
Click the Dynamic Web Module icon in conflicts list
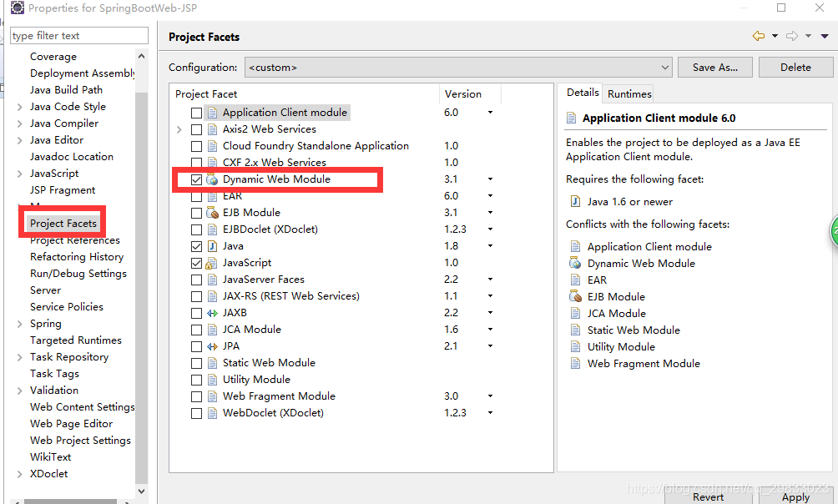tap(576, 263)
